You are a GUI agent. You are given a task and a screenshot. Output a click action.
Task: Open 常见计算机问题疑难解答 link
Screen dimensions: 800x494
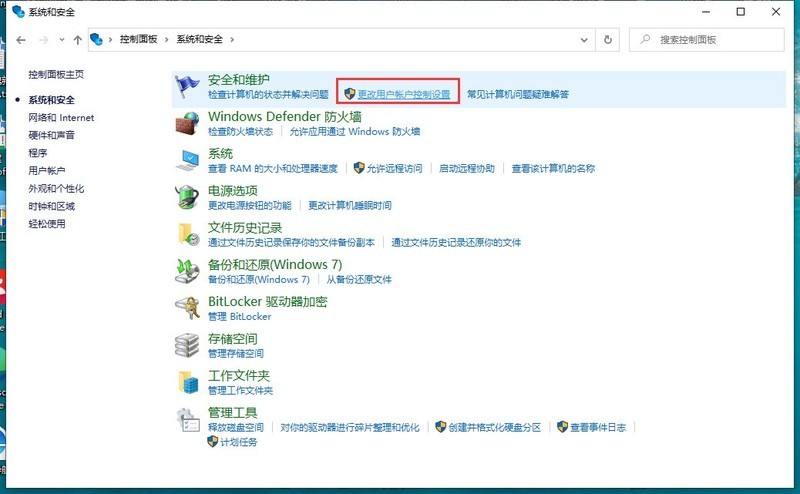coord(518,94)
